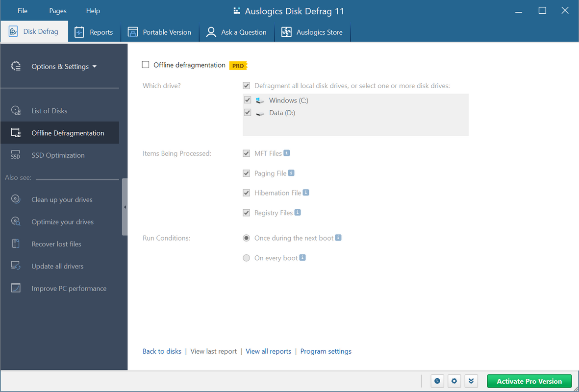579x392 pixels.
Task: Follow the Back to disks link
Action: 162,351
